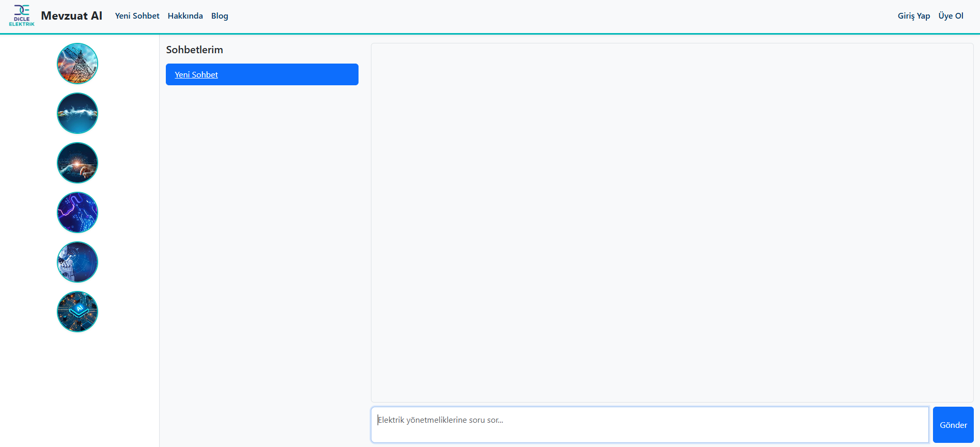Click inside the empty chat messages area

(672, 222)
